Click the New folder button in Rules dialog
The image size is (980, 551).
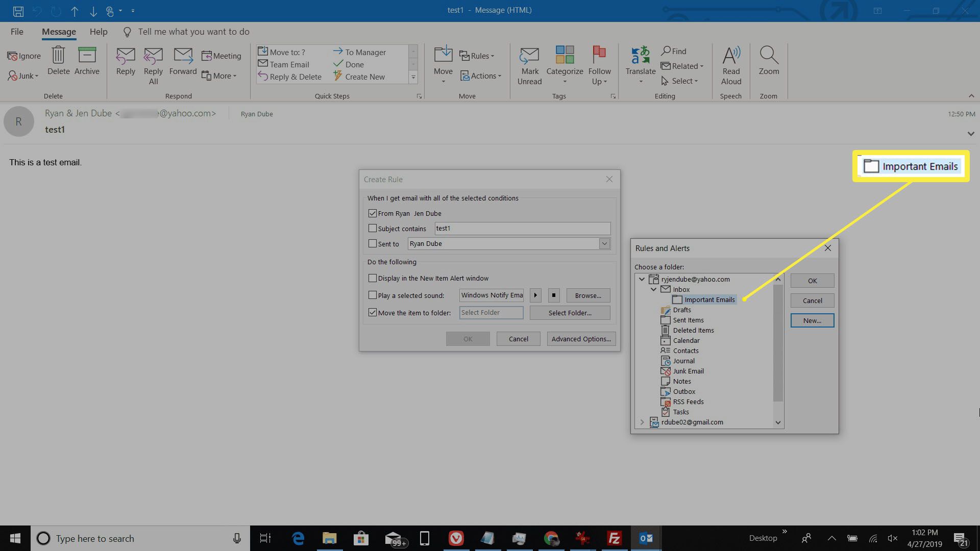[x=812, y=320]
